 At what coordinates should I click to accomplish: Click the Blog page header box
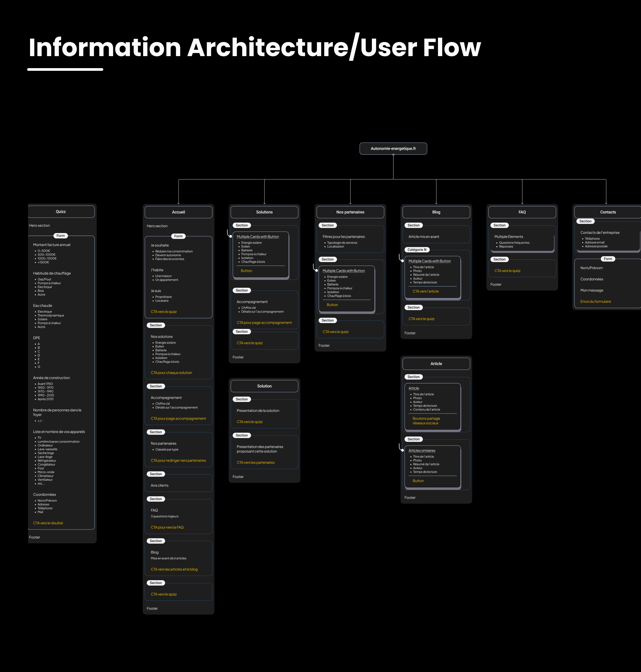coord(436,212)
